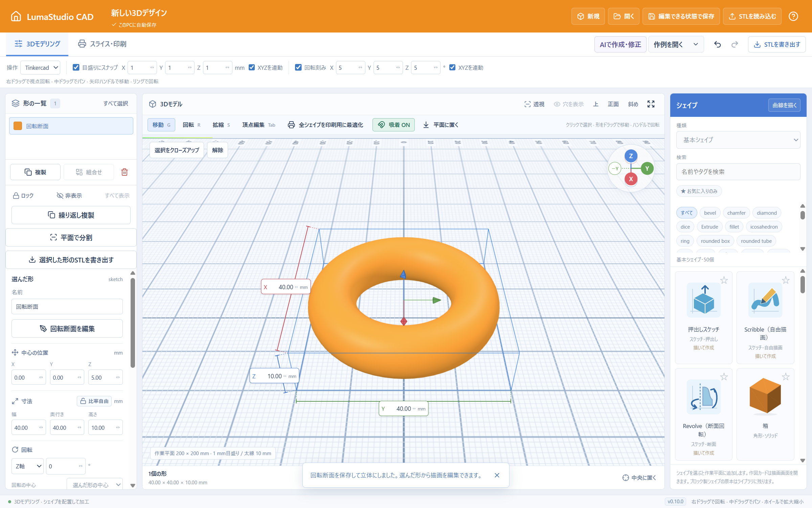Open the 基本シェイプ type dropdown
The width and height of the screenshot is (812, 508).
(x=738, y=140)
